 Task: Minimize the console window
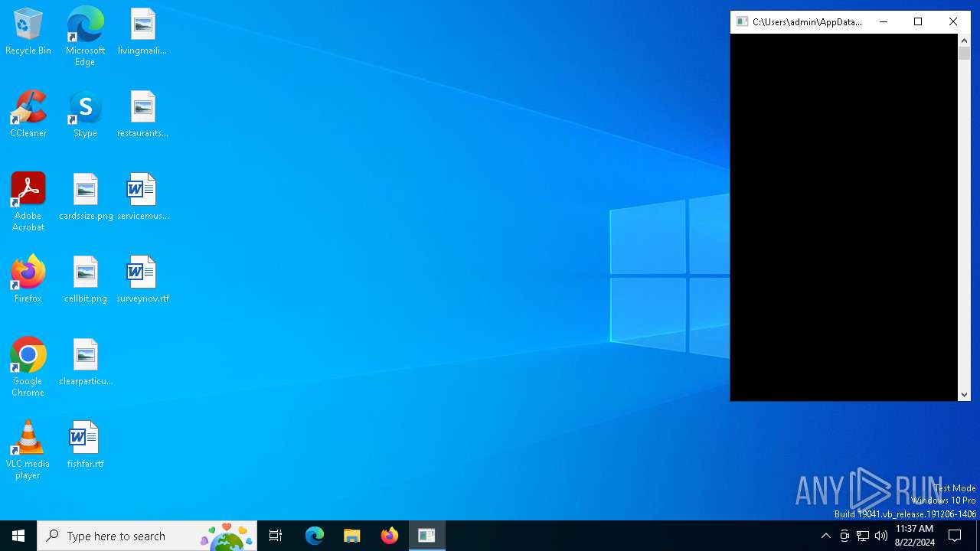point(884,21)
